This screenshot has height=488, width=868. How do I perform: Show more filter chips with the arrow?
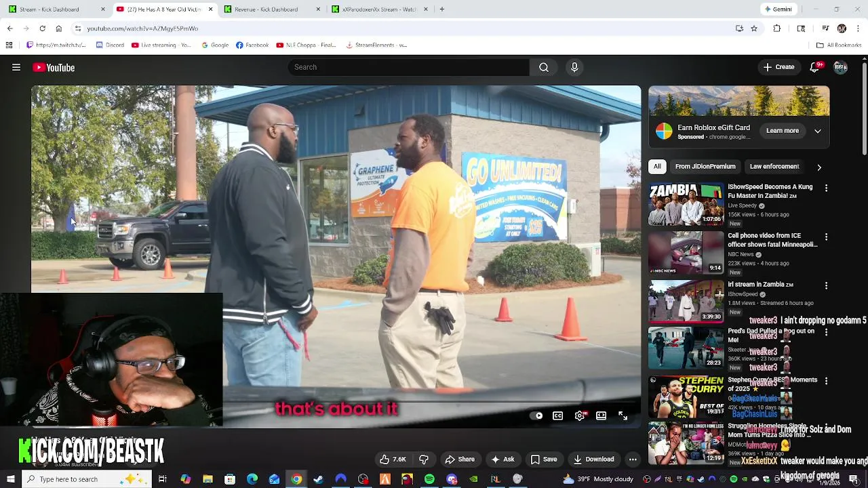(818, 167)
